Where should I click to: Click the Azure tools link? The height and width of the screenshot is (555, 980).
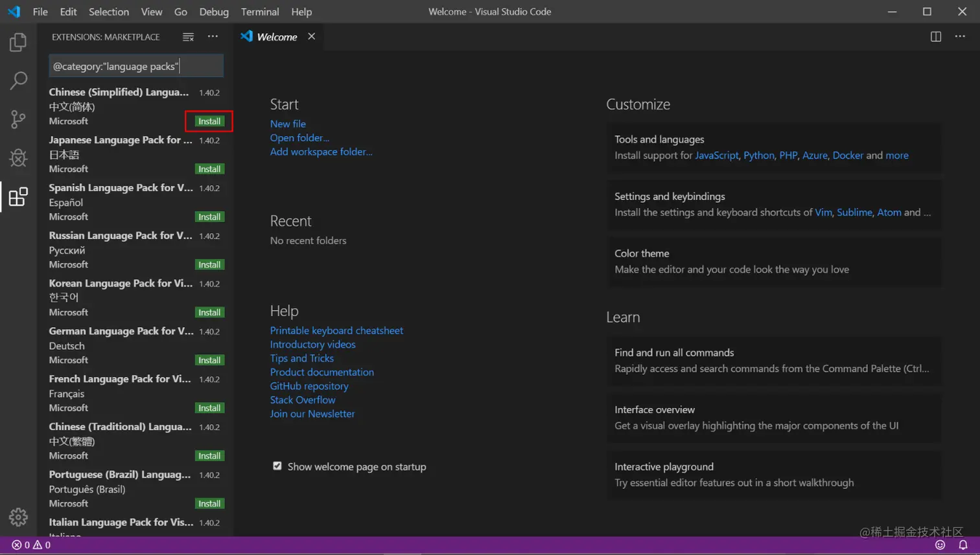815,155
